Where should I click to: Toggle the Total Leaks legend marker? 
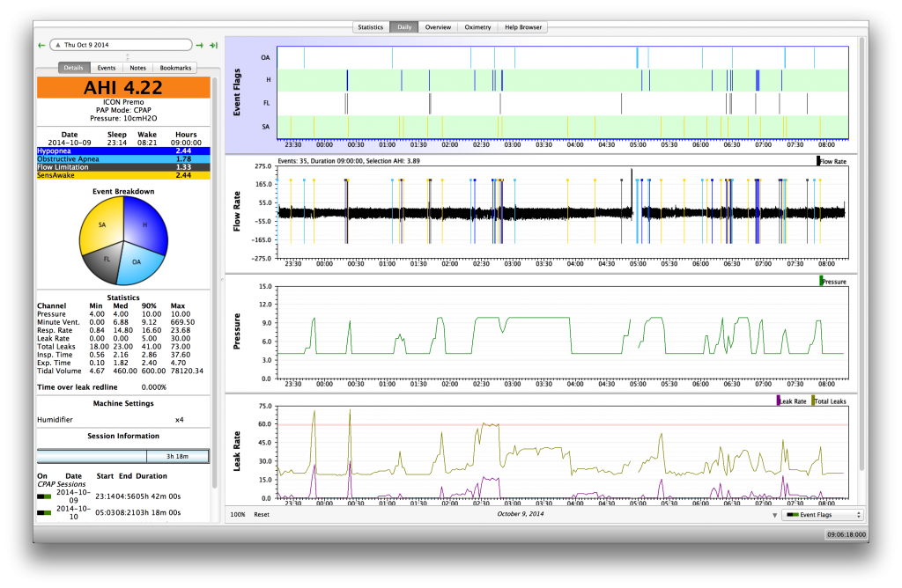[814, 401]
